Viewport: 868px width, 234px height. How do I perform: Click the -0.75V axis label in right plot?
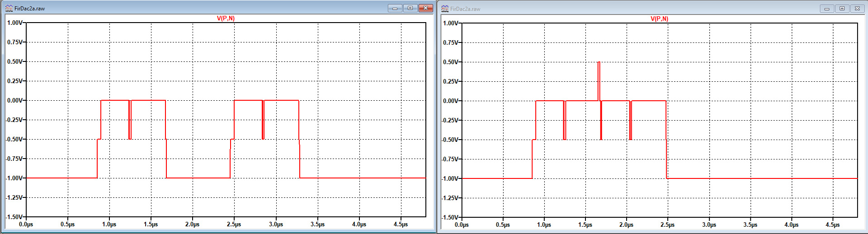[x=450, y=159]
